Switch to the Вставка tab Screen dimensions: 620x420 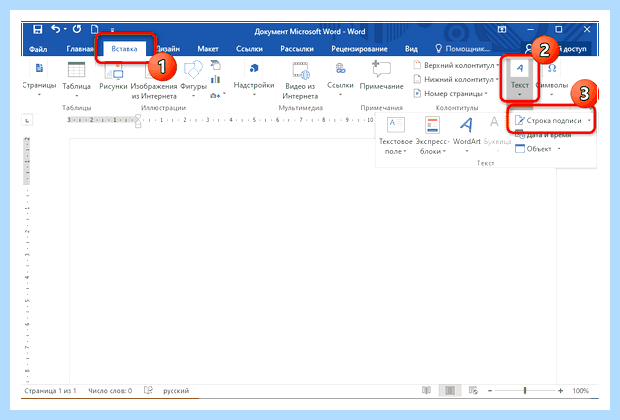[124, 49]
